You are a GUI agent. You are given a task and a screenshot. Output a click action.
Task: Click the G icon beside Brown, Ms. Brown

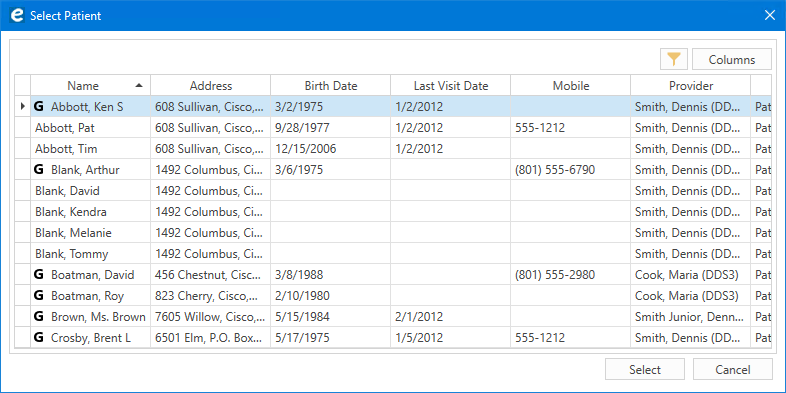click(39, 317)
